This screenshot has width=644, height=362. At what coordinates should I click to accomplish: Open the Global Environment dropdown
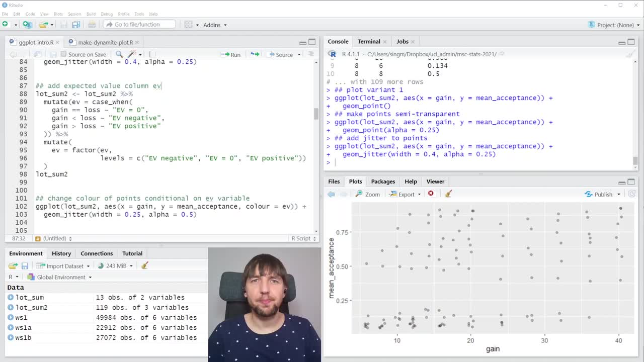click(59, 277)
